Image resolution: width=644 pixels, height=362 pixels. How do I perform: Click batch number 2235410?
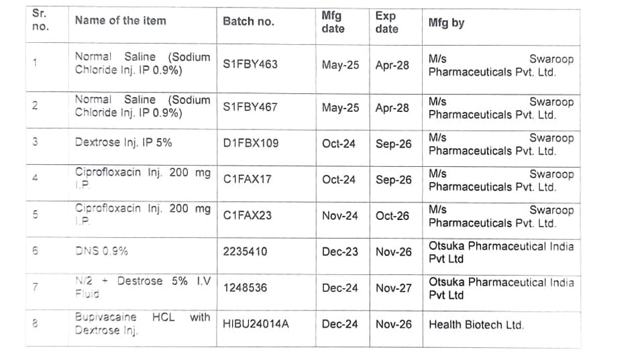pyautogui.click(x=245, y=252)
